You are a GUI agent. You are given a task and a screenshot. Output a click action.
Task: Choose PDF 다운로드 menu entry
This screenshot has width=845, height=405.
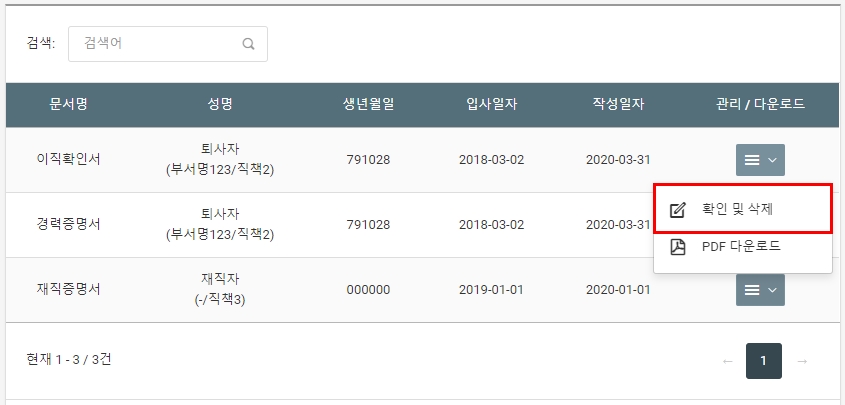(x=743, y=247)
